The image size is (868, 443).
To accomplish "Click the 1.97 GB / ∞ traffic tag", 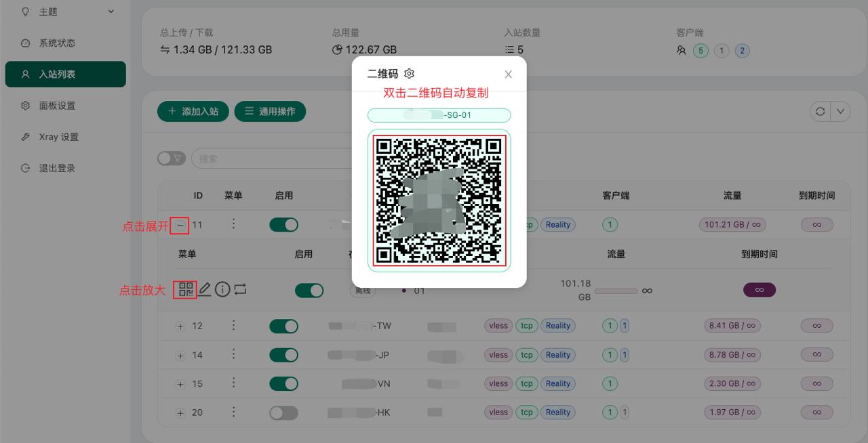I will [x=732, y=412].
